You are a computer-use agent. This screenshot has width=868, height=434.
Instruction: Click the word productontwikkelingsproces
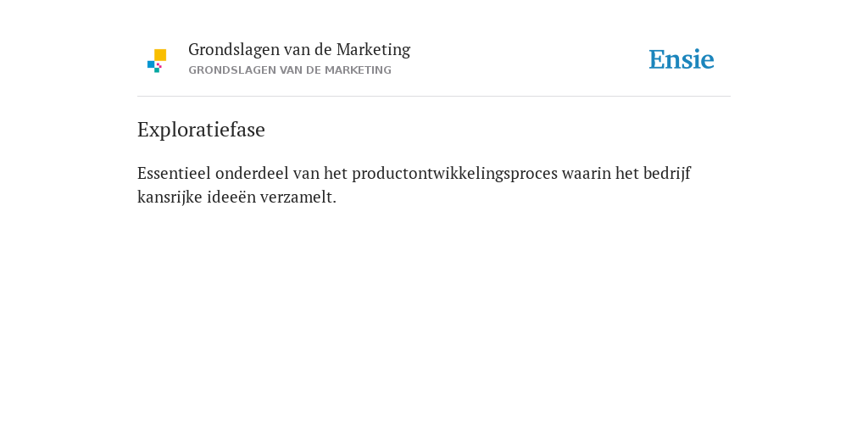point(454,174)
